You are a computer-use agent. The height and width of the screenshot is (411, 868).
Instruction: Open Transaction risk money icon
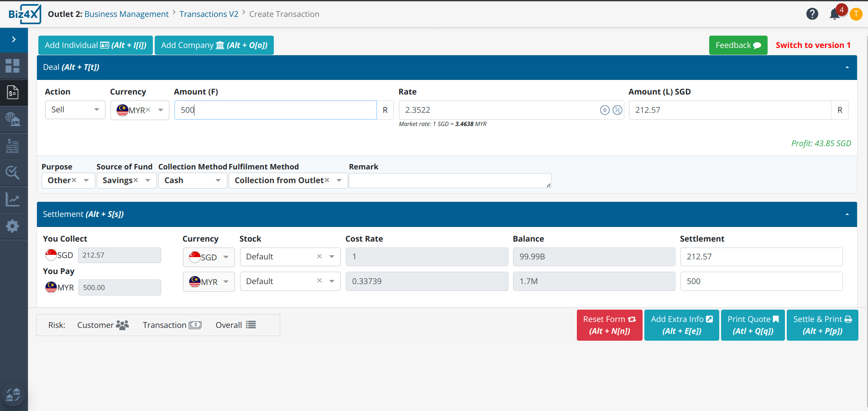coord(195,325)
